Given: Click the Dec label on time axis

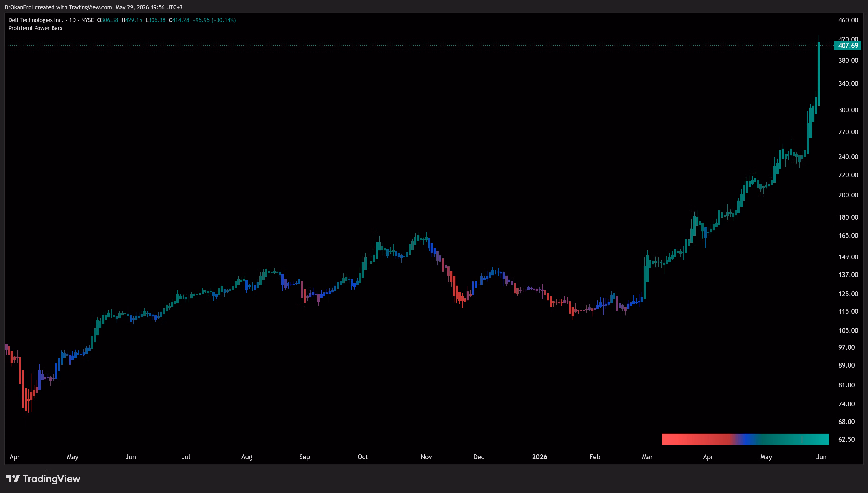Looking at the screenshot, I should click(479, 457).
